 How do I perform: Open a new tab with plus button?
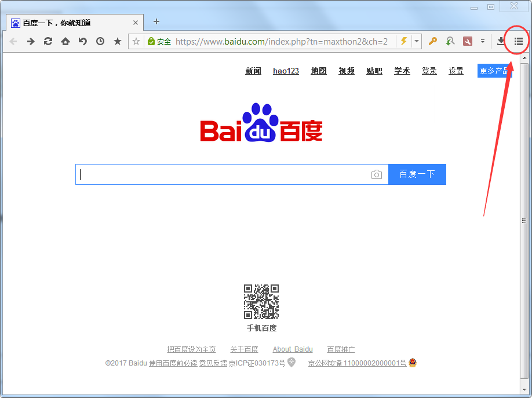pos(155,22)
